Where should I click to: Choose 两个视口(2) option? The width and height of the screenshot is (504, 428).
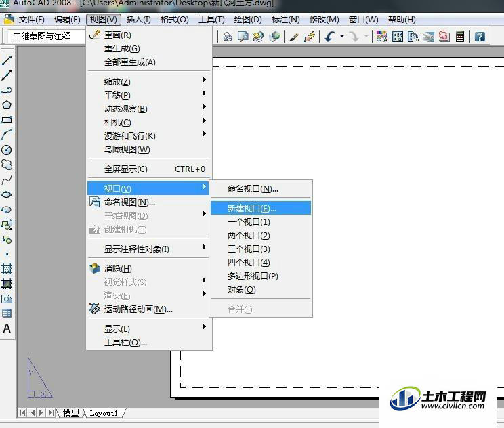pos(261,236)
